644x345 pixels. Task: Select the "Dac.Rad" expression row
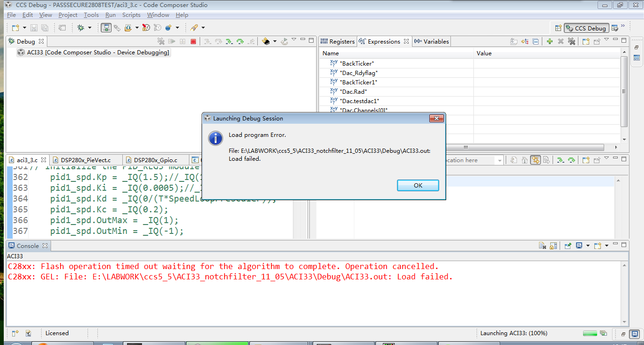pyautogui.click(x=470, y=91)
